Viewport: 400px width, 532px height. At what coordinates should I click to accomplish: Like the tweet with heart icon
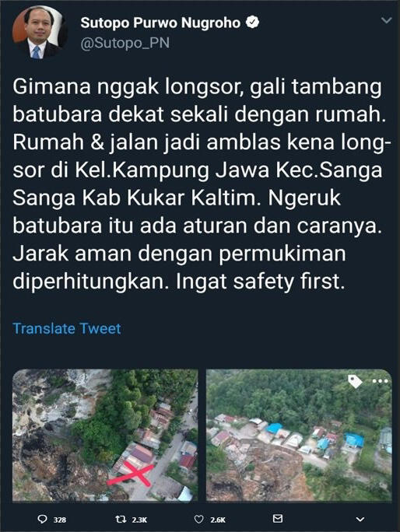pyautogui.click(x=198, y=519)
